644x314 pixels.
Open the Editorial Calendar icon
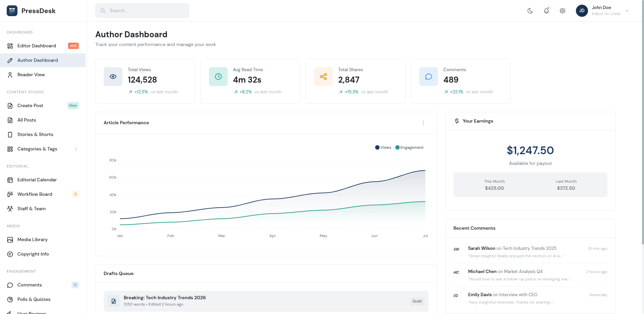[10, 180]
